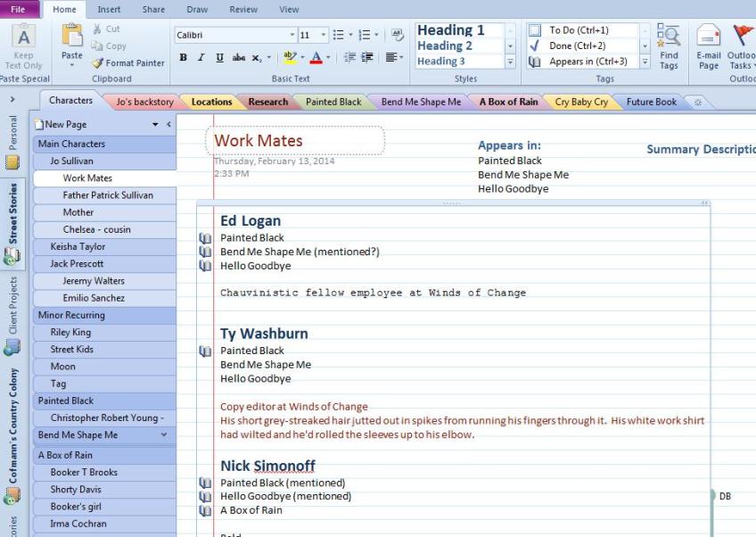Viewport: 756px width, 537px height.
Task: Select the Appears in tag
Action: (535, 62)
